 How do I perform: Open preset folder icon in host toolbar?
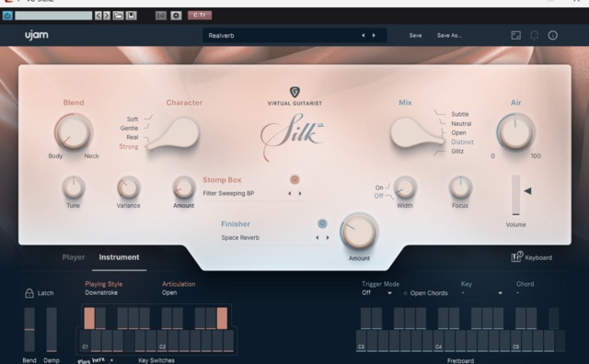point(119,16)
